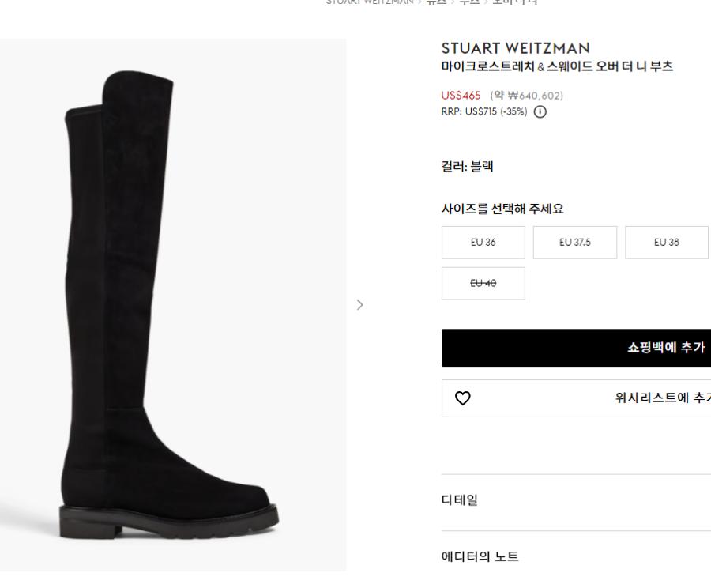Click the 마이크로스트레치 & 스웨이드 product title

coord(557,66)
